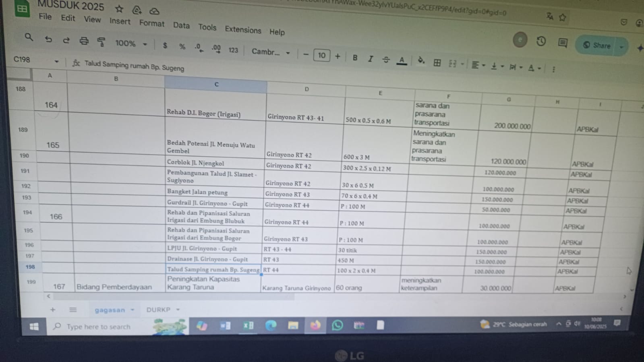The height and width of the screenshot is (362, 644).
Task: Open version history clock icon
Action: (x=541, y=41)
